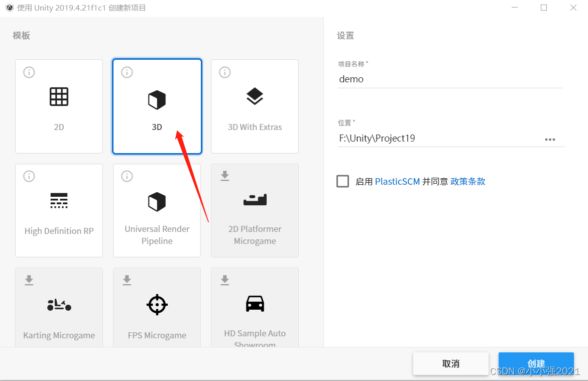Image resolution: width=588 pixels, height=381 pixels.
Task: Open the PlasticSCM link
Action: tap(397, 182)
